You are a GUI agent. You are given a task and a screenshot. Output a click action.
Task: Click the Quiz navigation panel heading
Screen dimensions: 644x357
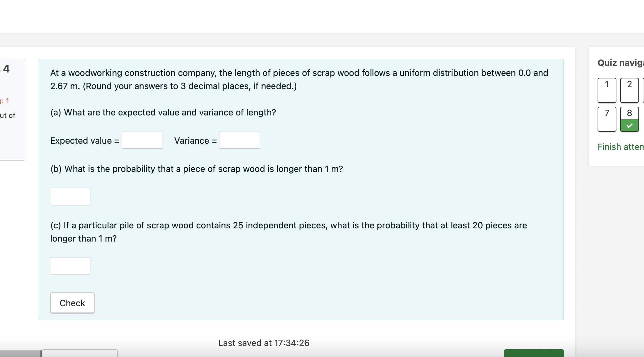tap(620, 62)
